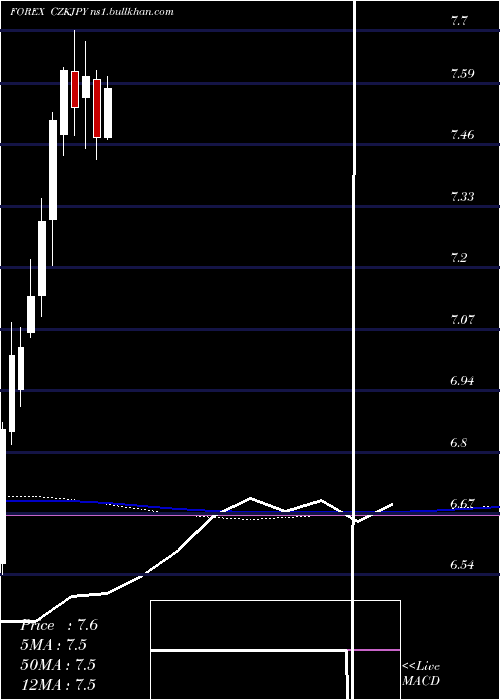
Task: Click the Price : 7.6 readout
Action: point(59,625)
